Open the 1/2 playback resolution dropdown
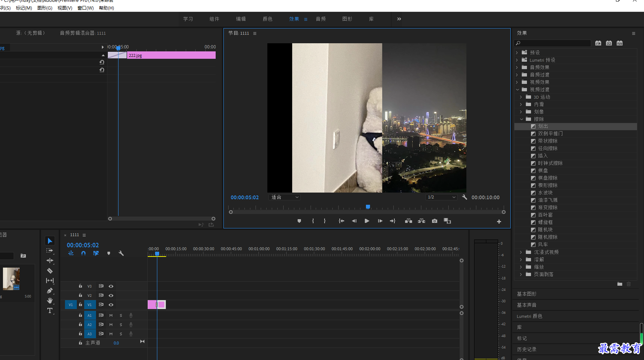This screenshot has height=360, width=644. point(441,197)
